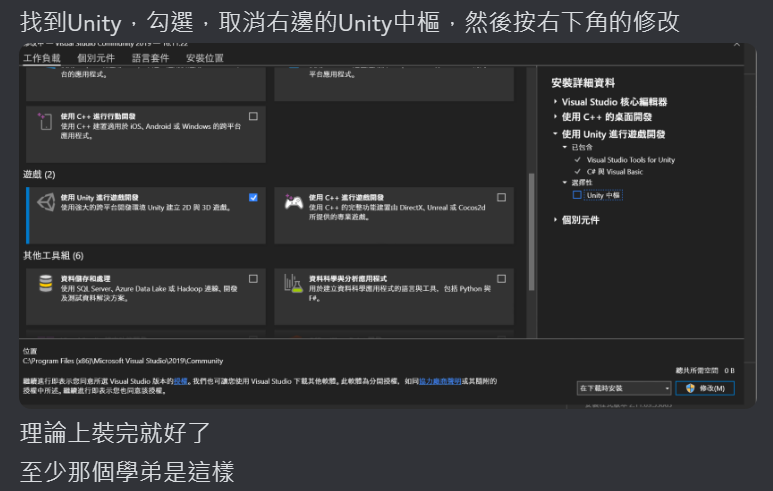
Task: Click the Visual Studio Tools for Unity item
Action: [x=631, y=160]
